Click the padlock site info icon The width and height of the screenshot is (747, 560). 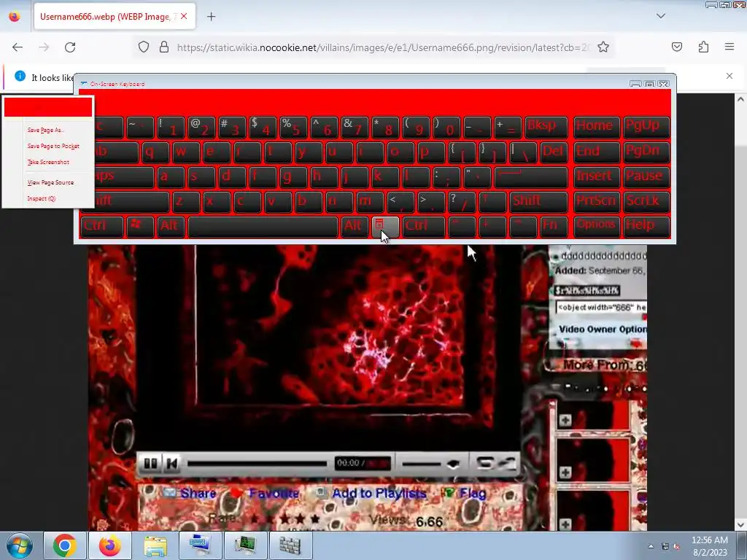pos(164,47)
